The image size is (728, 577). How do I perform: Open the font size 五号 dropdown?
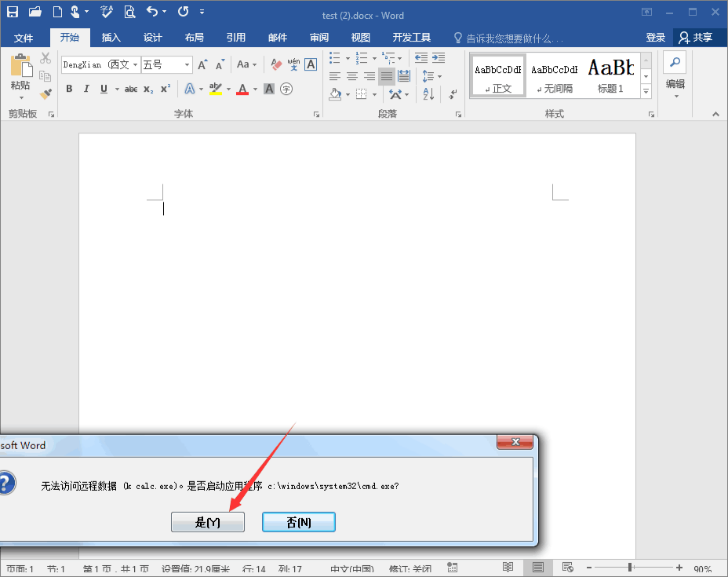[x=187, y=64]
